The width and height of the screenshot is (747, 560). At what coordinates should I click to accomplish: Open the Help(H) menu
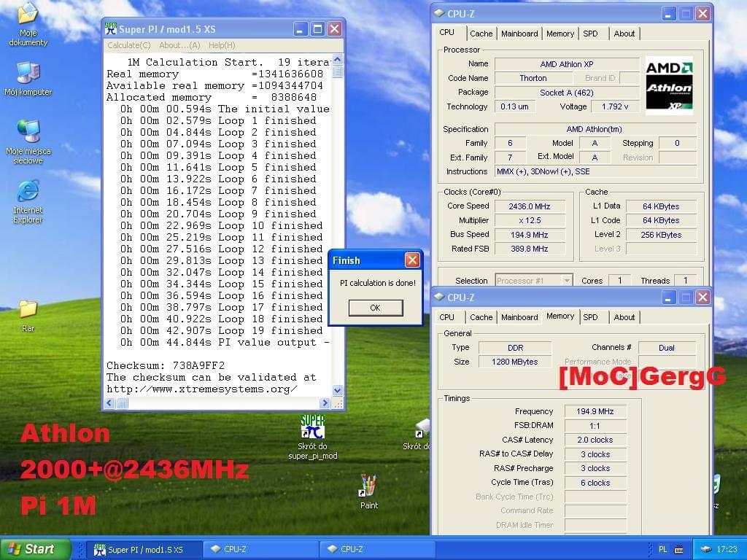222,45
